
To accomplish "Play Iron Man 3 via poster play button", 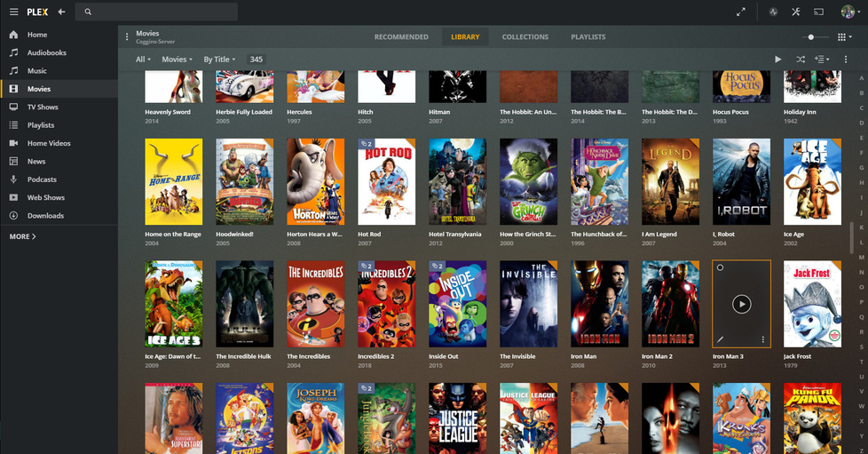I will click(741, 304).
